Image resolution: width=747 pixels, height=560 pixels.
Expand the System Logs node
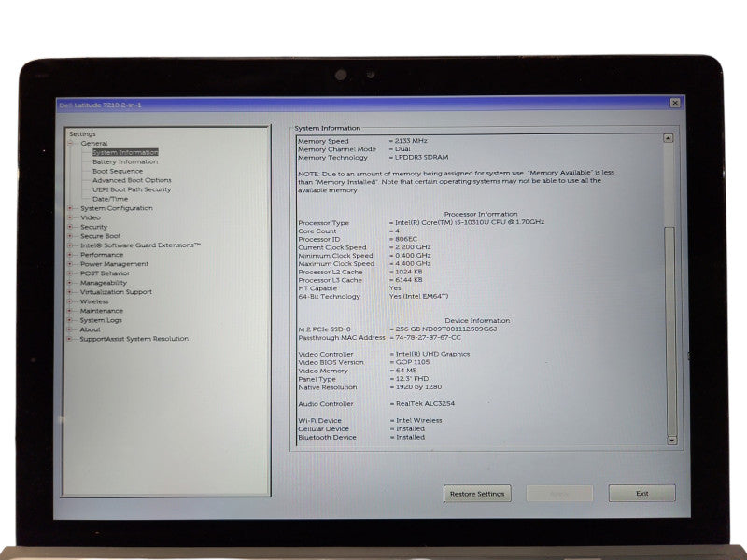(x=71, y=320)
